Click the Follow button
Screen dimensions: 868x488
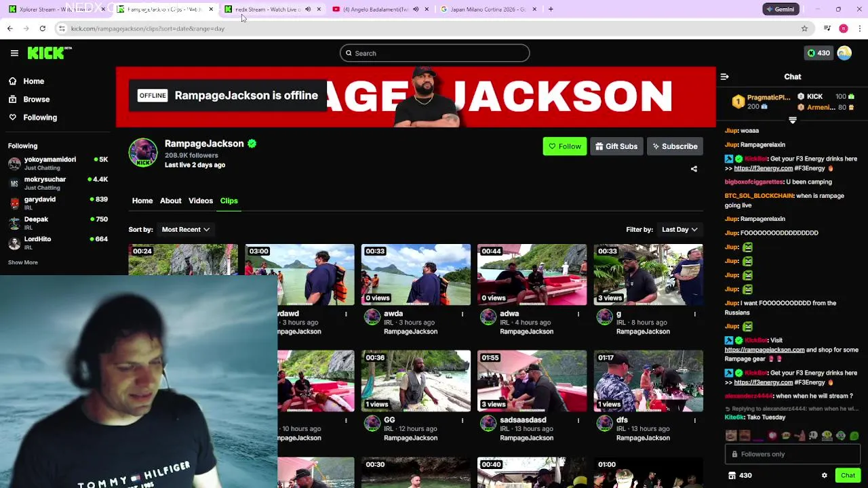[x=564, y=146]
